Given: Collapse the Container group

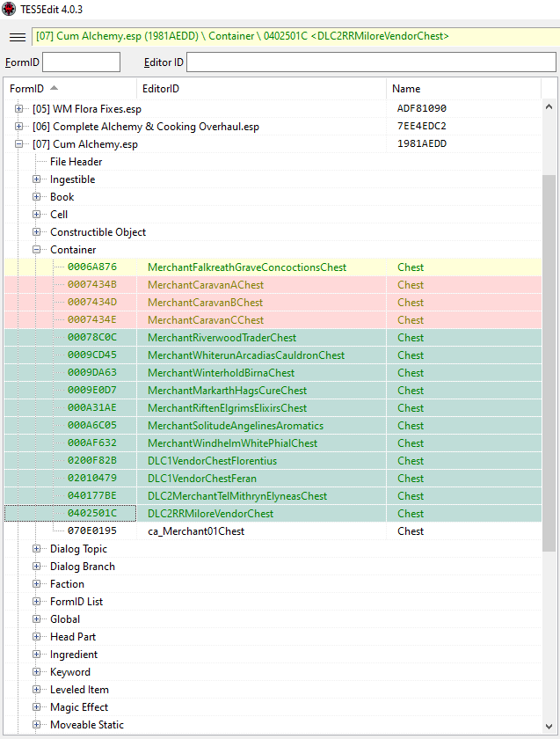Looking at the screenshot, I should pos(36,250).
